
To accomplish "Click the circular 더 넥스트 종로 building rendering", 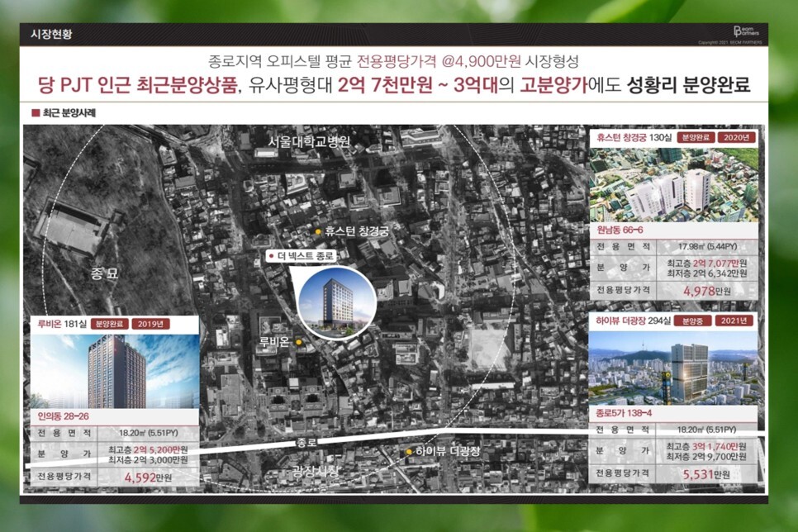I will 336,304.
